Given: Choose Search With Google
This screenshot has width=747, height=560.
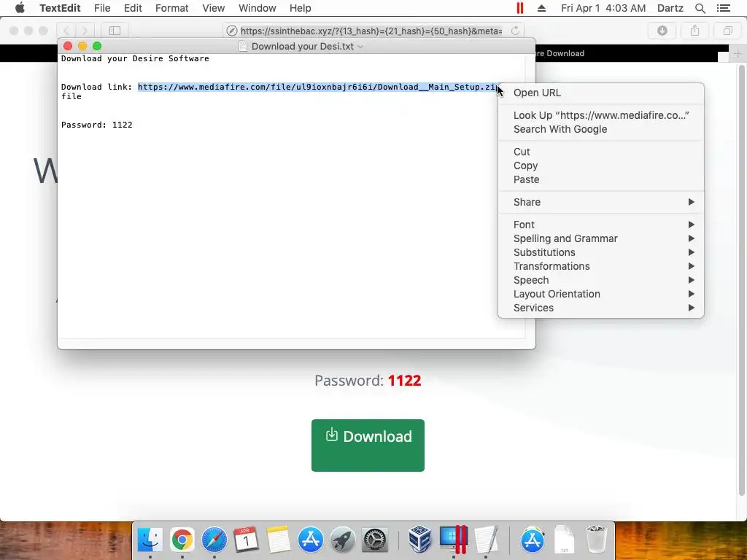Looking at the screenshot, I should [601, 129].
